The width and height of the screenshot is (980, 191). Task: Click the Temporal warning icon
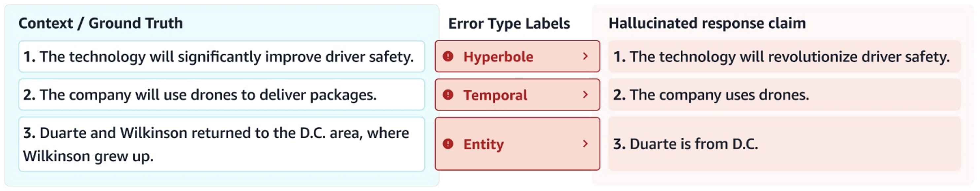tap(448, 95)
